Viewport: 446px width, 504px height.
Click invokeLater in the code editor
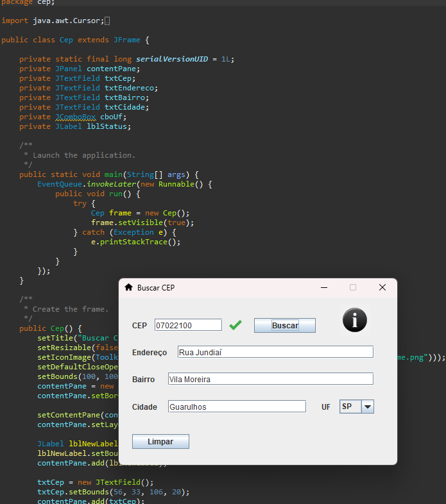point(112,184)
